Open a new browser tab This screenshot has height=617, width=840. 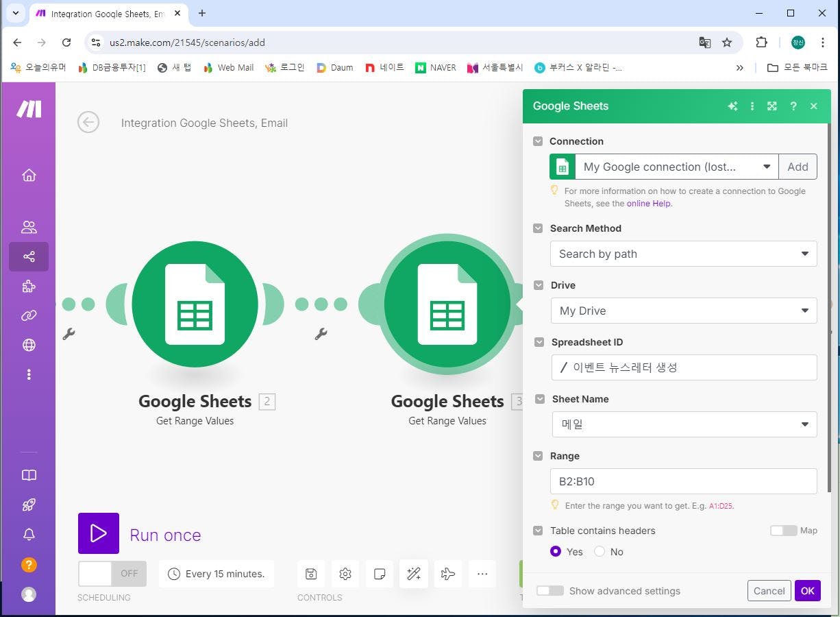point(202,13)
